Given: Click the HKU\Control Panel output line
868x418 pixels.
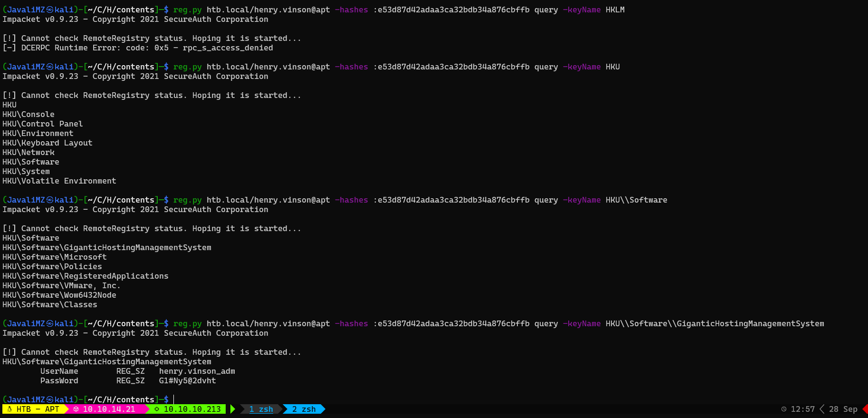Looking at the screenshot, I should tap(43, 124).
